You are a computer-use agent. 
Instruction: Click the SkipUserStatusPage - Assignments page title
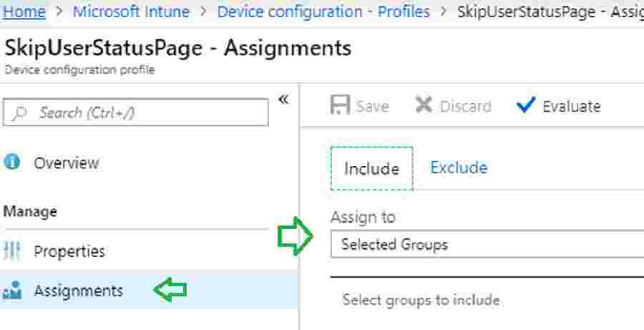178,48
